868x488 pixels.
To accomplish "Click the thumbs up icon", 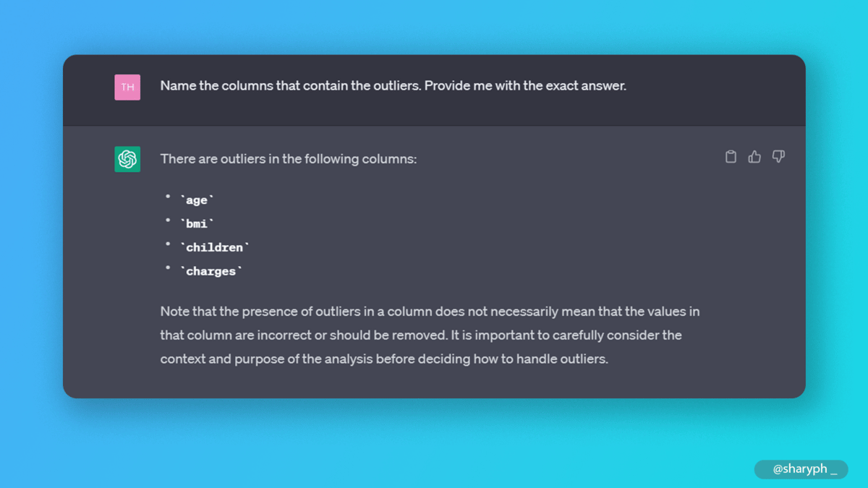I will [754, 157].
